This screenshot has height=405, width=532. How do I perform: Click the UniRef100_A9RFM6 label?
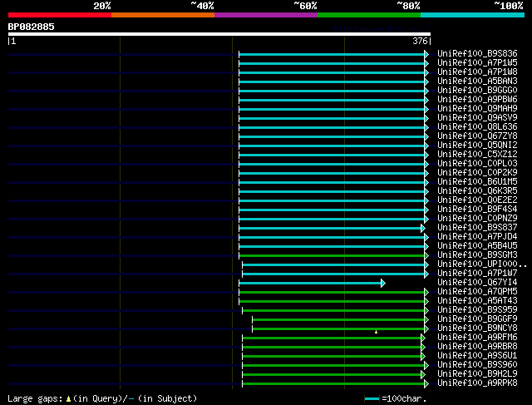477,338
